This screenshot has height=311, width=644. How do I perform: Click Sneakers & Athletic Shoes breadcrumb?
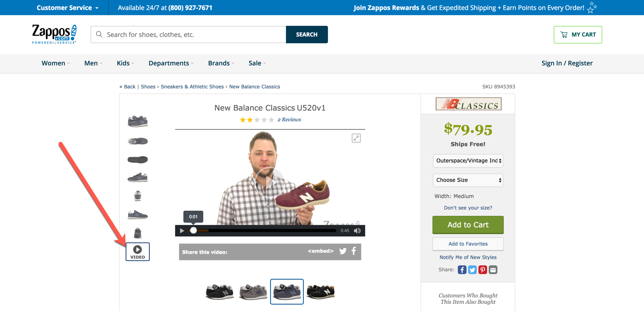(192, 87)
